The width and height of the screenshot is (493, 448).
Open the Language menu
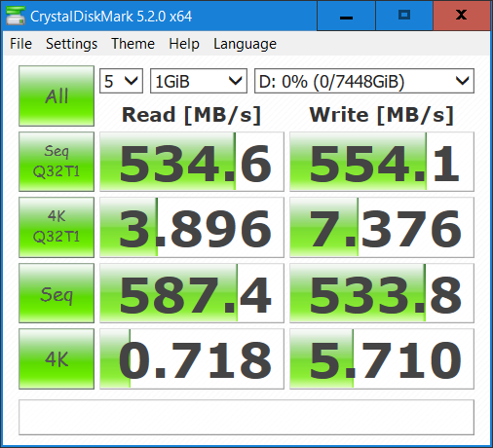(x=245, y=44)
